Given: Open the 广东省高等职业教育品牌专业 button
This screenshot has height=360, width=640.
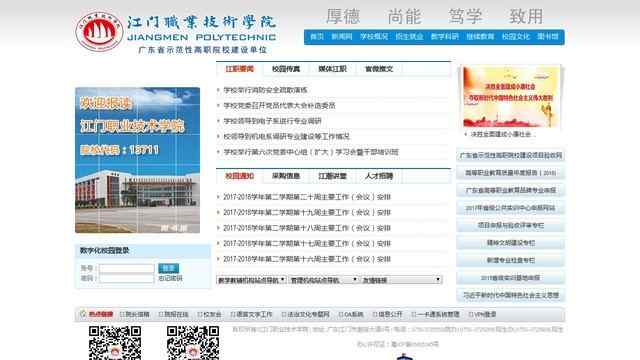Looking at the screenshot, I should (511, 190).
